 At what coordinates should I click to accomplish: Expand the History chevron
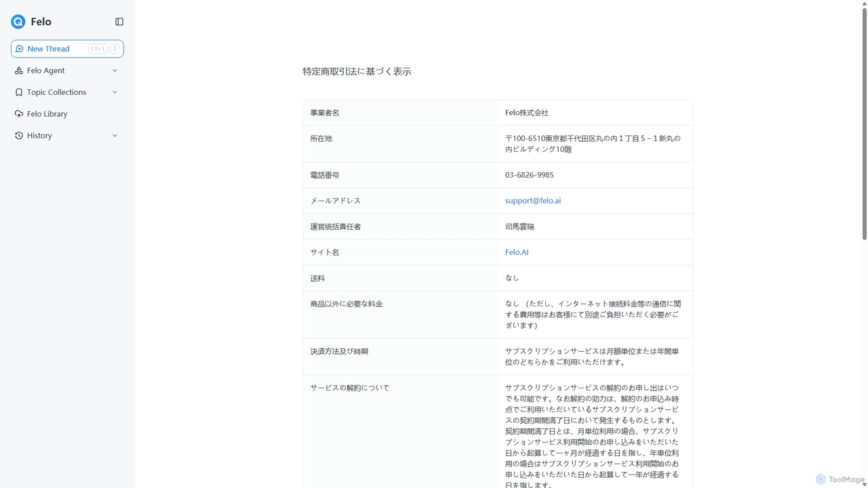(x=115, y=136)
